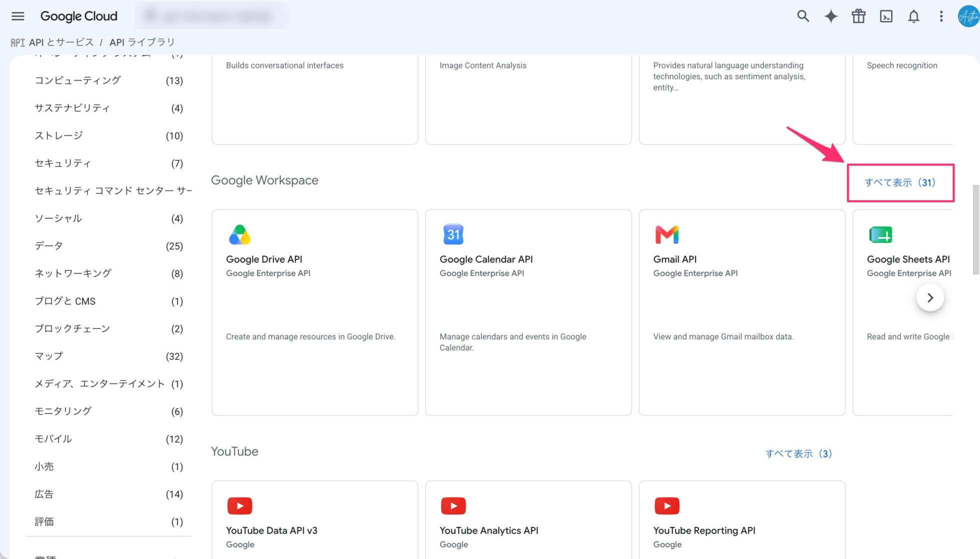
Task: Open Google Calendar API title
Action: 486,259
